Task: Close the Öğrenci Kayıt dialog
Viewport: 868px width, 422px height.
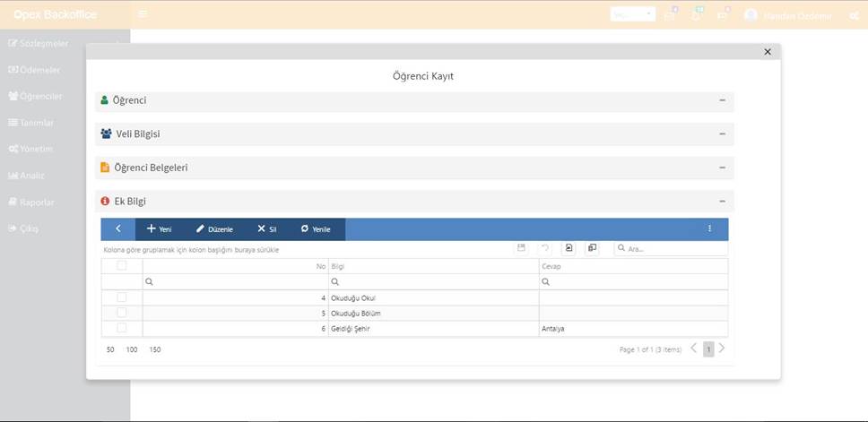Action: pyautogui.click(x=768, y=52)
